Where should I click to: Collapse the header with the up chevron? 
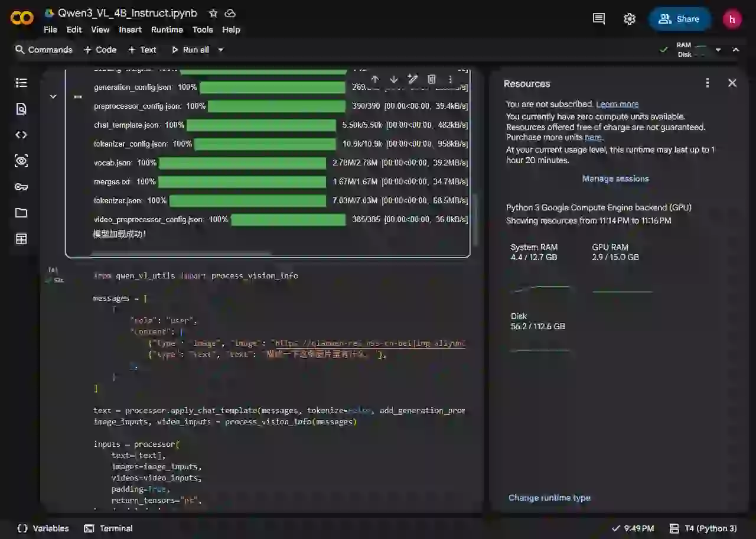click(x=736, y=50)
